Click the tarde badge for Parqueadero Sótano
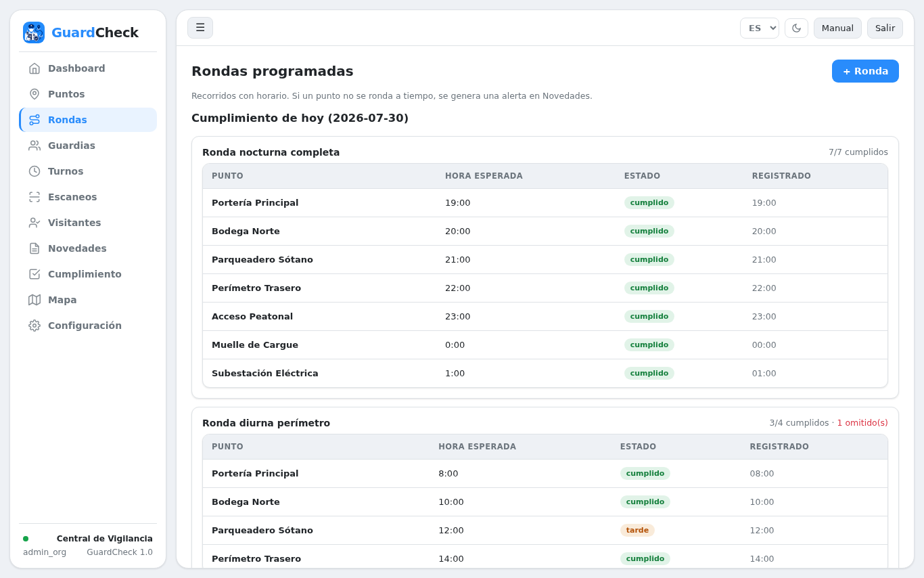The width and height of the screenshot is (924, 578). click(x=637, y=530)
